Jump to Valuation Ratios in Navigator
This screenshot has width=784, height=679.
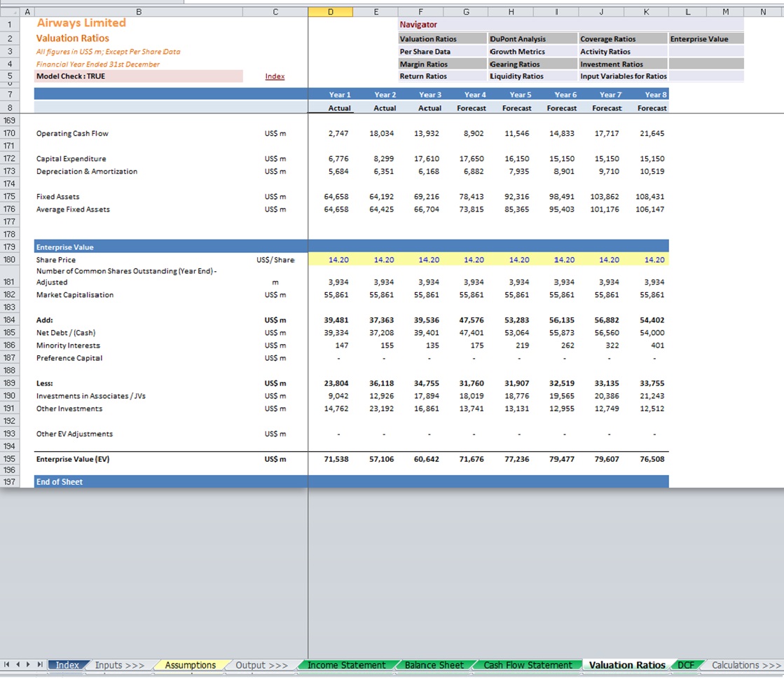point(442,39)
